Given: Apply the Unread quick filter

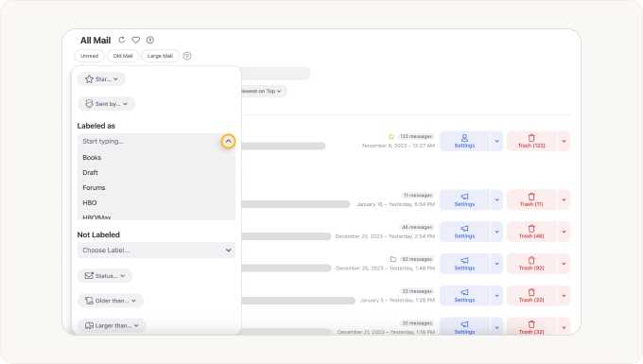Looking at the screenshot, I should coord(90,56).
